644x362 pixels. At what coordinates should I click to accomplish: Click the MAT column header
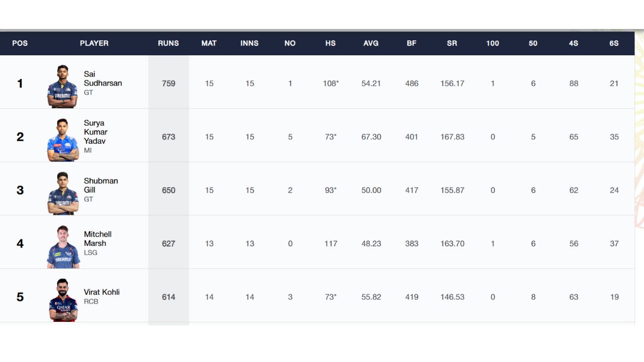pyautogui.click(x=209, y=43)
